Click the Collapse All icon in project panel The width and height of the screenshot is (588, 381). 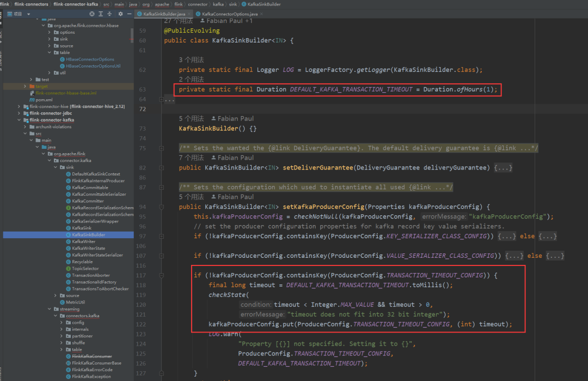[111, 14]
